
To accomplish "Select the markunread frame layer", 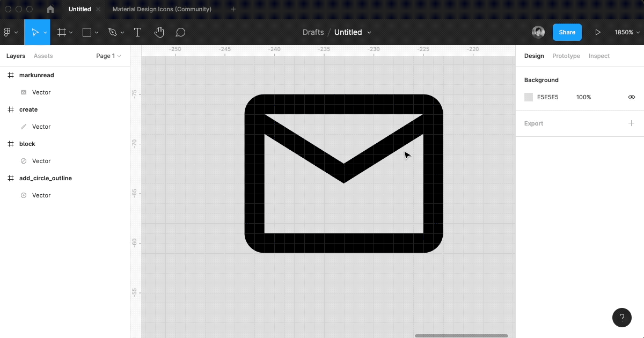I will pos(36,75).
